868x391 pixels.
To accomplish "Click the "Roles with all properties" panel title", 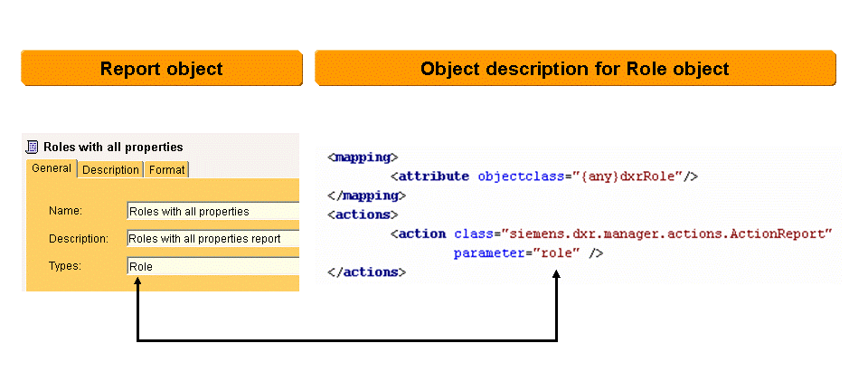I will (113, 147).
